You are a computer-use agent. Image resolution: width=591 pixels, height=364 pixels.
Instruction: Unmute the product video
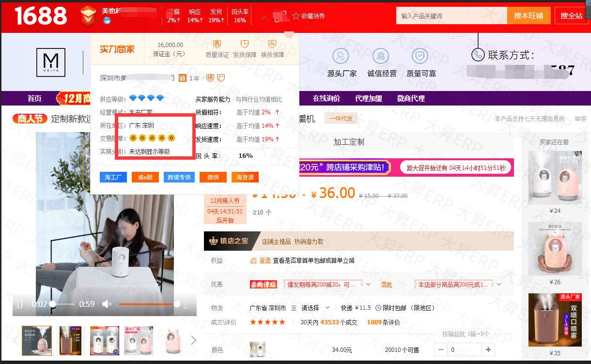coord(107,304)
